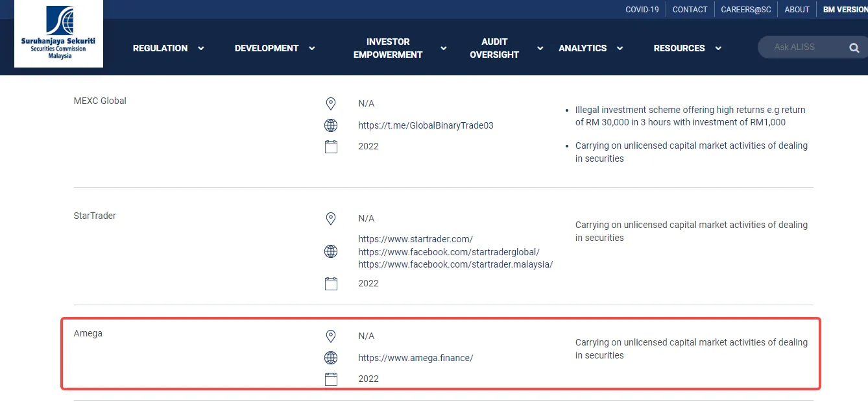Visit the CAREERS@SC link

(x=746, y=10)
